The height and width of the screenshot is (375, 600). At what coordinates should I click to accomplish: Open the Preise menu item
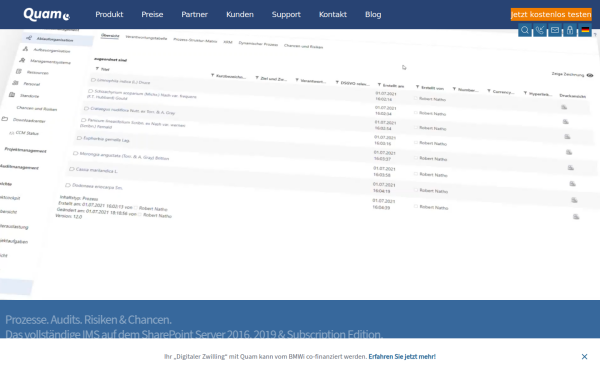click(152, 15)
